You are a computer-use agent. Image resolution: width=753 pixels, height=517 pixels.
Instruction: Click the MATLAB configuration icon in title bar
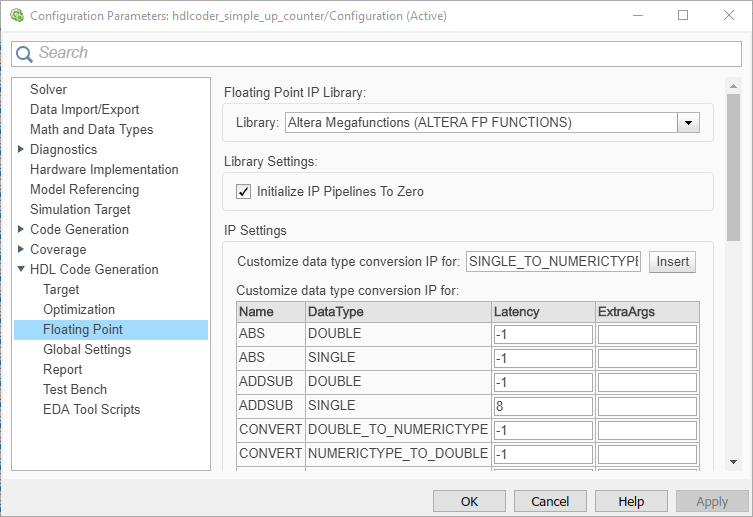(16, 16)
